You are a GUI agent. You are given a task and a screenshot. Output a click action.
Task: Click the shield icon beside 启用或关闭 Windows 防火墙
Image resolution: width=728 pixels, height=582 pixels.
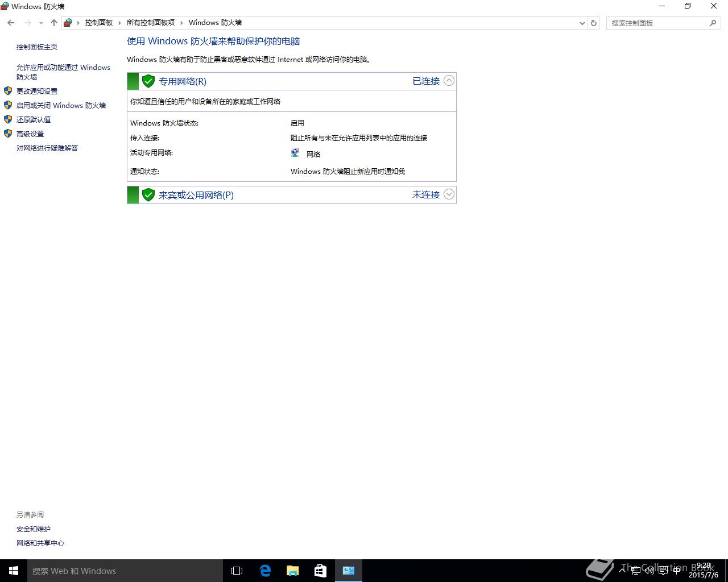pos(8,105)
